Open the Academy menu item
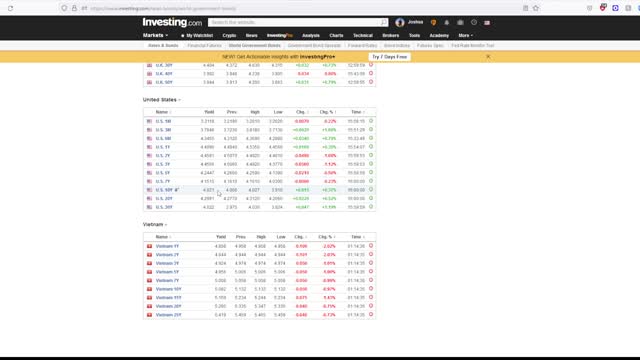640x360 pixels. click(439, 36)
